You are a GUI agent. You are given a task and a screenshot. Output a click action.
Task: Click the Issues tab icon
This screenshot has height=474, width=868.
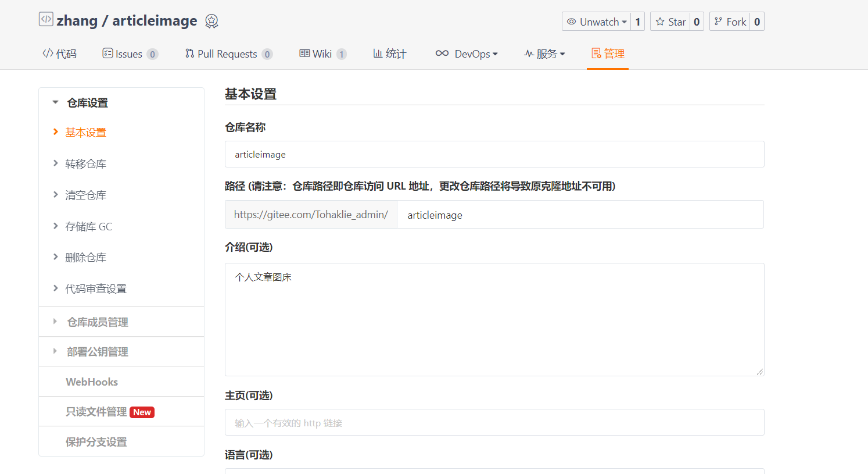pos(107,53)
